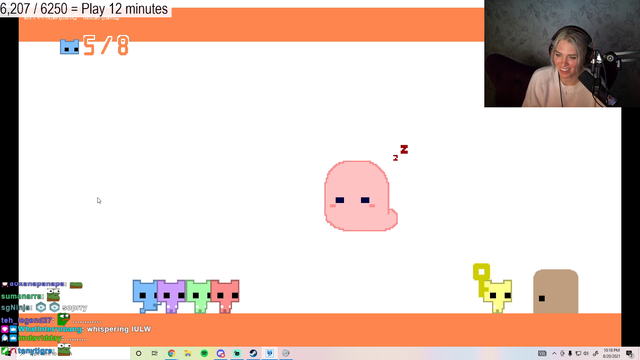Open Steam from the taskbar

pos(253,353)
